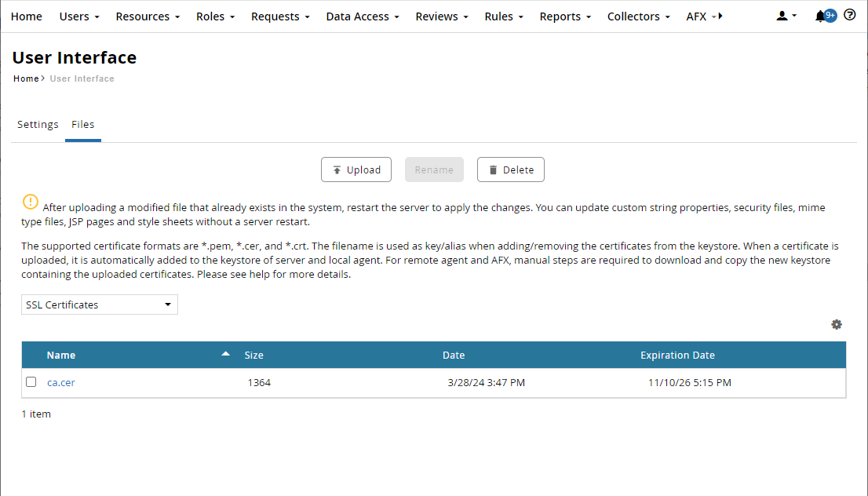Viewport: 868px width, 496px height.
Task: Open the Collectors menu
Action: point(639,16)
